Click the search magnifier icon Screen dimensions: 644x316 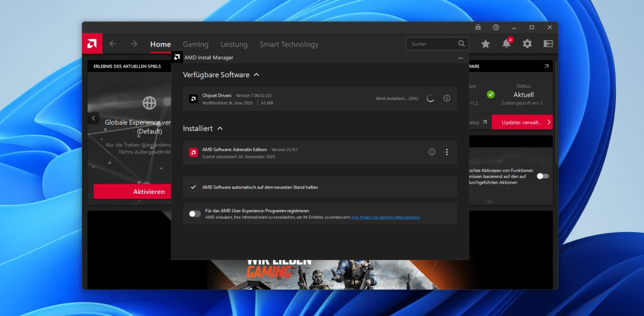pos(461,44)
